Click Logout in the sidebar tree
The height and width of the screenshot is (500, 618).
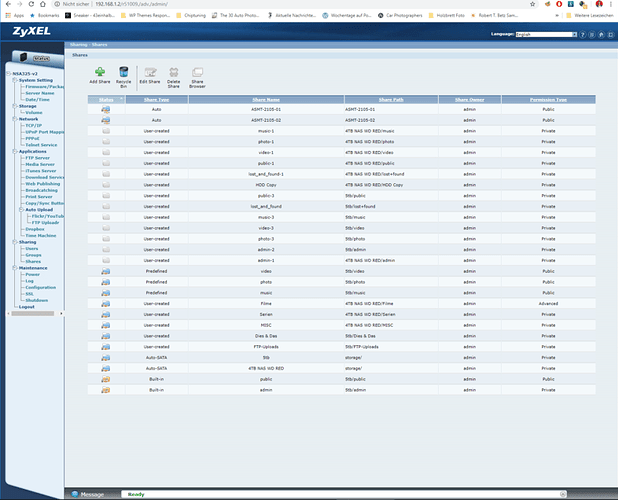27,307
